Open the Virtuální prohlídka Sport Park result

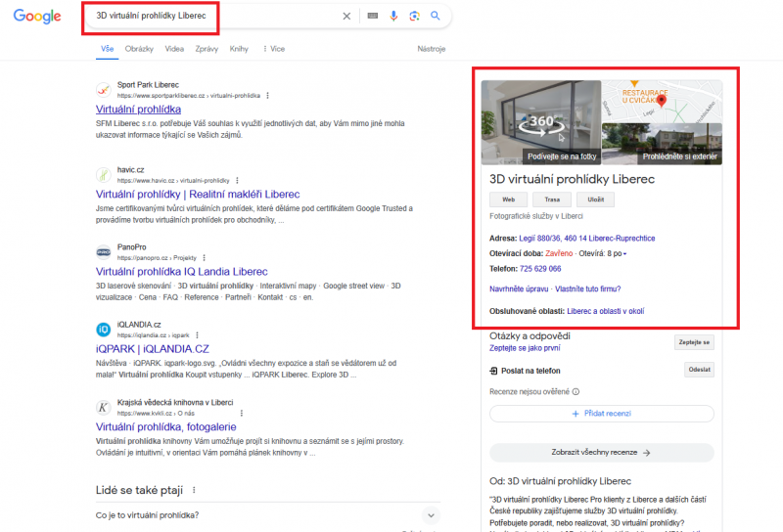coord(138,110)
